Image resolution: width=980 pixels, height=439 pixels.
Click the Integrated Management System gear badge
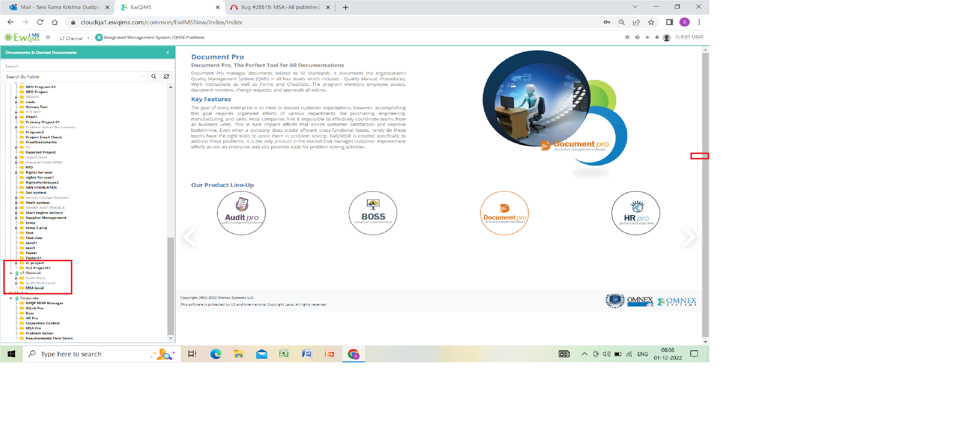pyautogui.click(x=98, y=37)
